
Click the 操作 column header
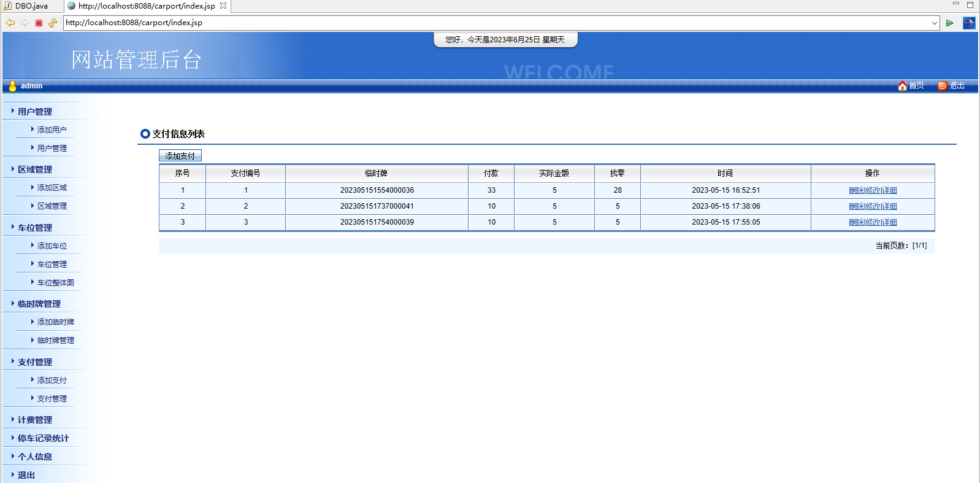click(873, 174)
